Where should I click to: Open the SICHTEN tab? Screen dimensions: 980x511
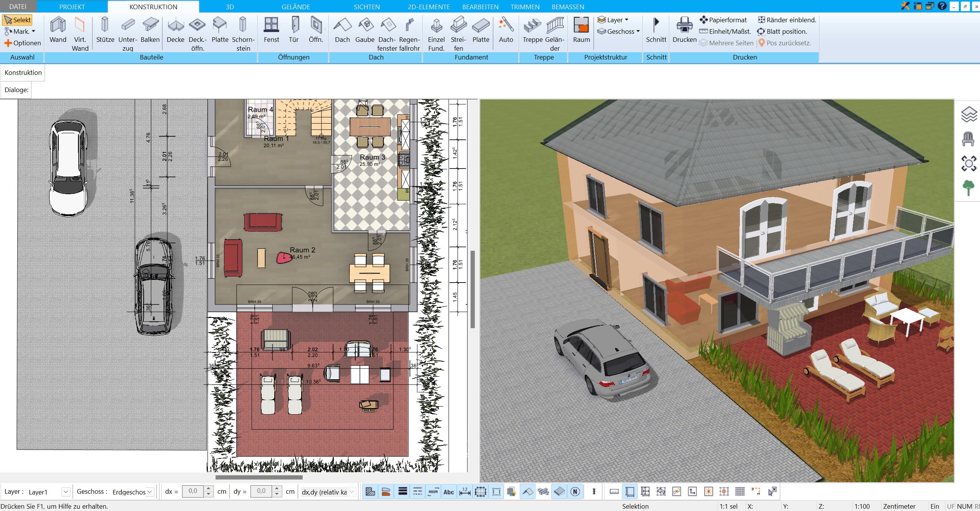(x=366, y=7)
